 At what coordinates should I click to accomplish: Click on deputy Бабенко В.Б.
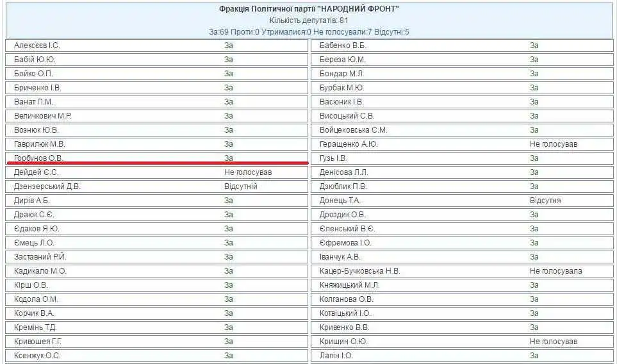343,45
